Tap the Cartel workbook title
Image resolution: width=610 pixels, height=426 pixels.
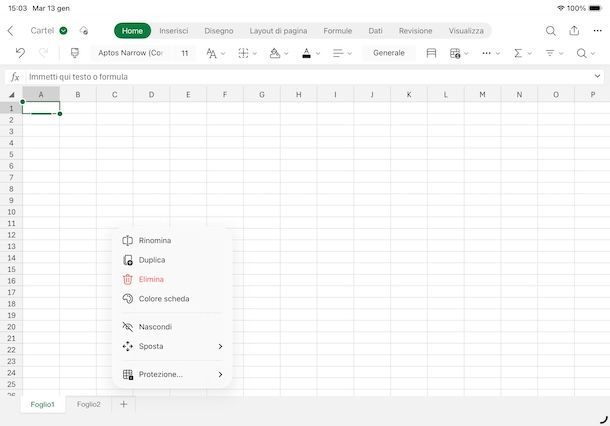coord(42,31)
